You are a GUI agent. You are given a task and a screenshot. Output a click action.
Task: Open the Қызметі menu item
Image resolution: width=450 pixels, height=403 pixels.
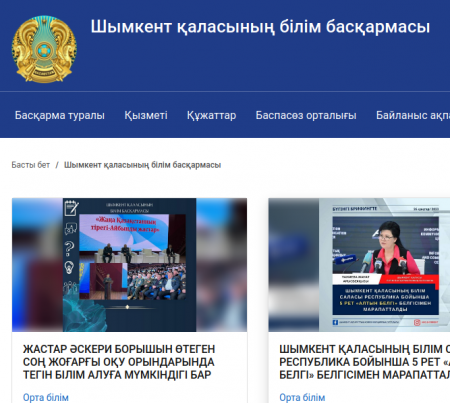coord(146,115)
